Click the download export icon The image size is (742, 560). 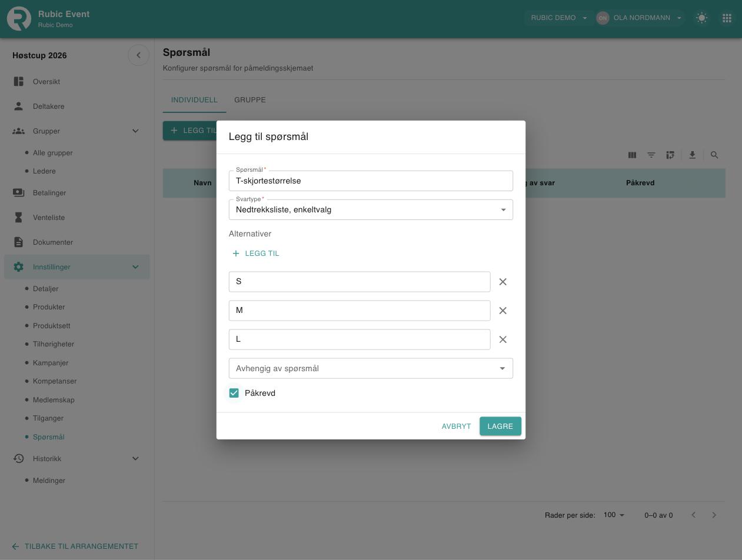point(692,155)
